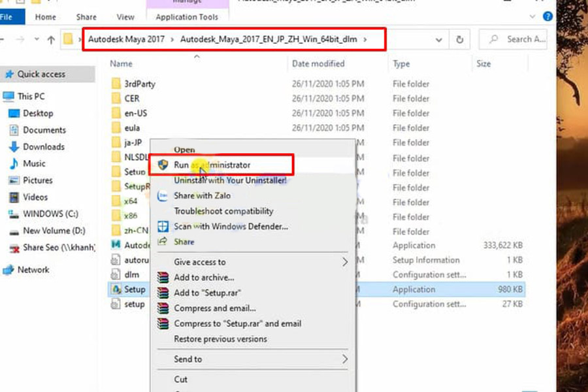The height and width of the screenshot is (392, 588).
Task: Choose Troubleshoot compatibility
Action: click(x=223, y=211)
